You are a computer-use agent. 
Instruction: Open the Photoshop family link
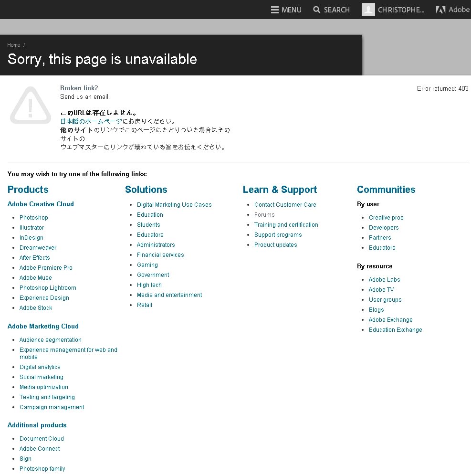[42, 469]
